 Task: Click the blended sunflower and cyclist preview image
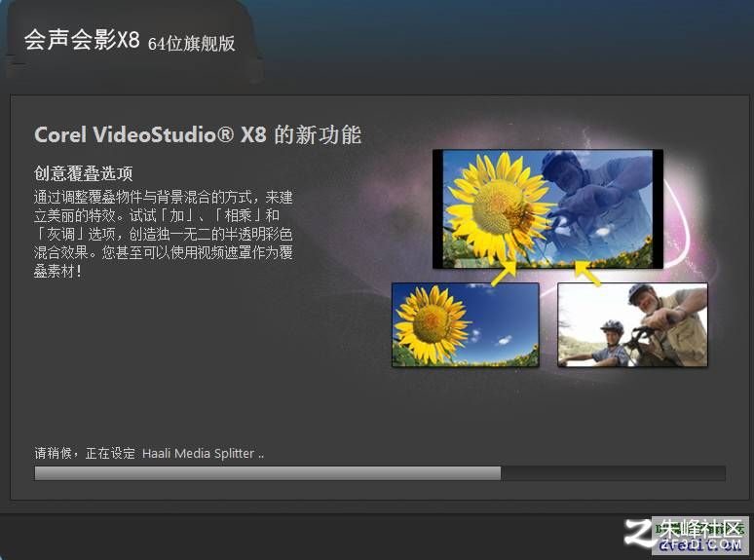(547, 209)
